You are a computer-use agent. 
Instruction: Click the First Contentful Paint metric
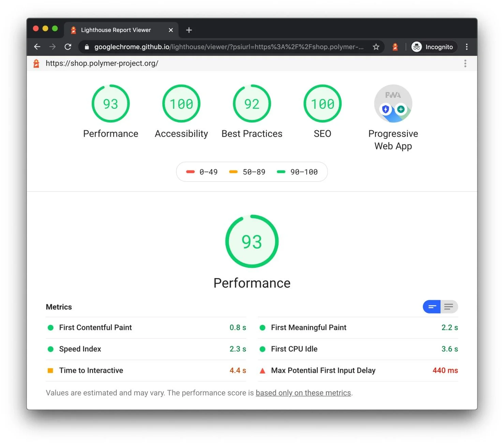(x=146, y=327)
